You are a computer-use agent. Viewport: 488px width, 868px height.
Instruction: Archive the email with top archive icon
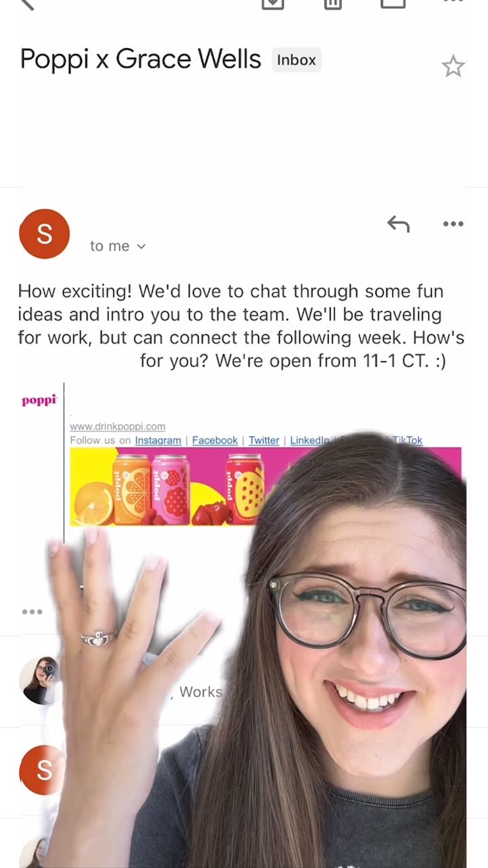[x=272, y=3]
